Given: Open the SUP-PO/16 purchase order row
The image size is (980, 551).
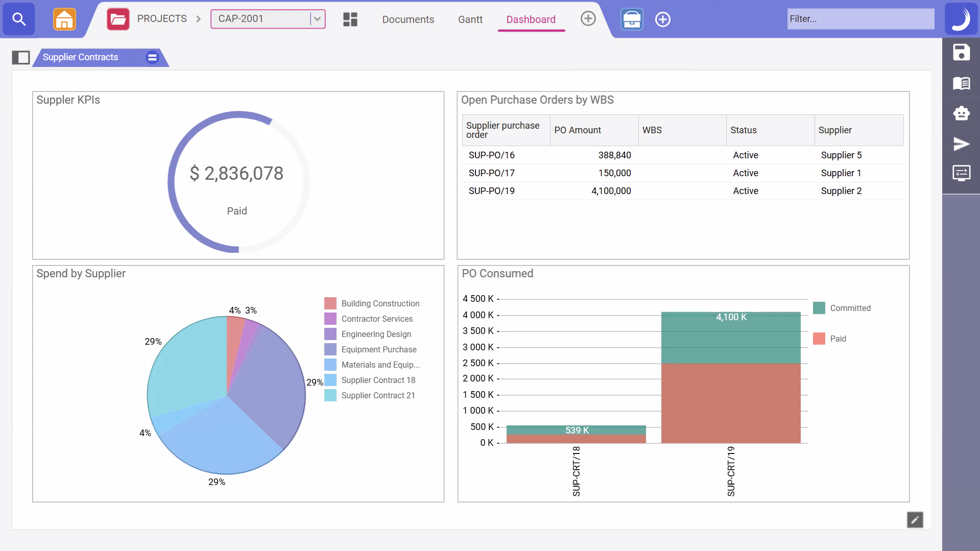Looking at the screenshot, I should [491, 155].
